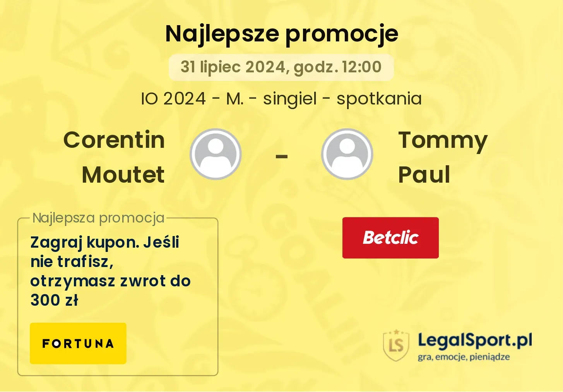563x392 pixels.
Task: Click the Najlepsze promocje heading
Action: click(282, 34)
